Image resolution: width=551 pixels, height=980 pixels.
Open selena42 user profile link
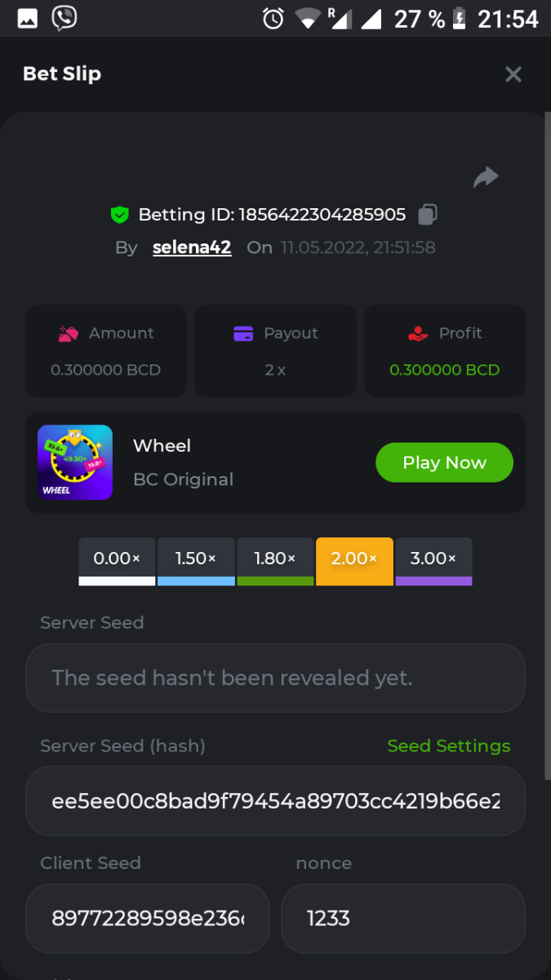pyautogui.click(x=192, y=247)
